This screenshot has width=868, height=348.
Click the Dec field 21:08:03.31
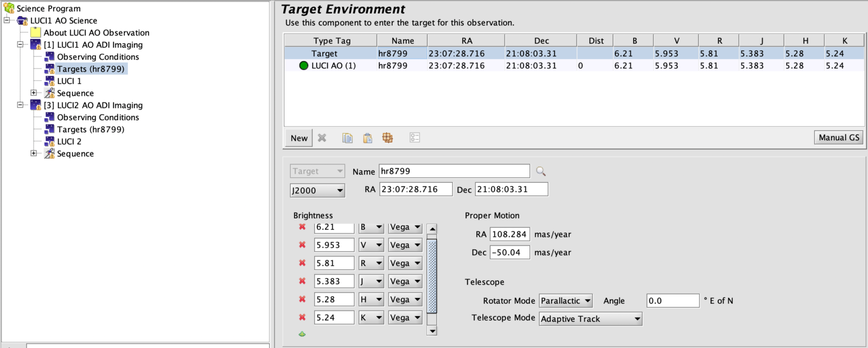tap(512, 189)
